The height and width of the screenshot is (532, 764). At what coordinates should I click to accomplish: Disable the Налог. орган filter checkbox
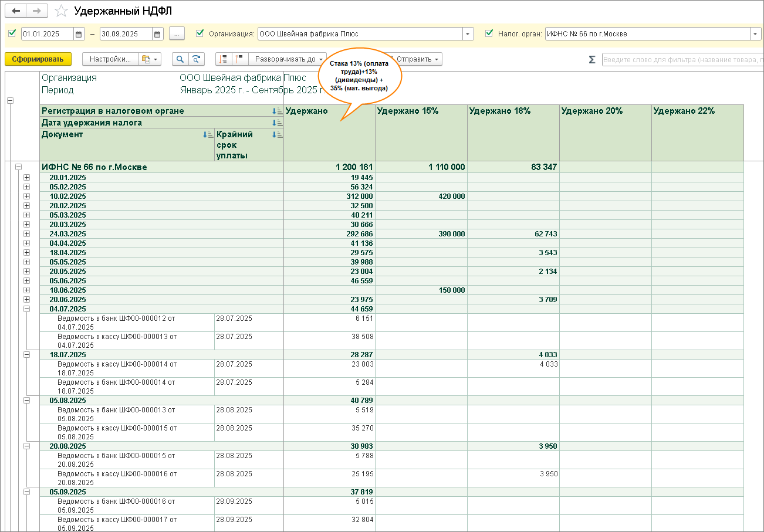pos(489,33)
